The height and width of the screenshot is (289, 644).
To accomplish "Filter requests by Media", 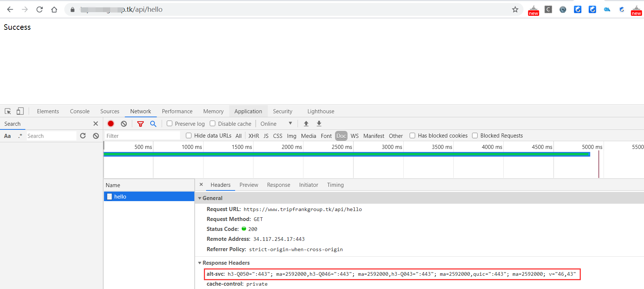I will 309,136.
